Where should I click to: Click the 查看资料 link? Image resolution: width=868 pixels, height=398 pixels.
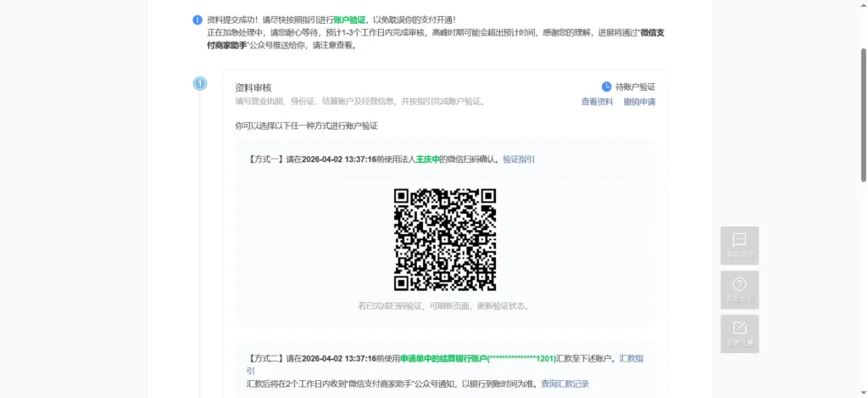pyautogui.click(x=597, y=102)
